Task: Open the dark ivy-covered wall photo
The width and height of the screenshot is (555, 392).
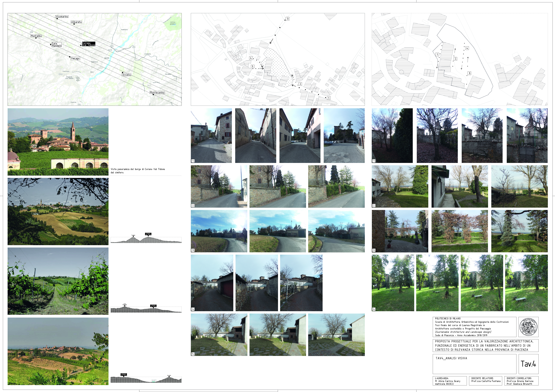Action: [x=392, y=136]
